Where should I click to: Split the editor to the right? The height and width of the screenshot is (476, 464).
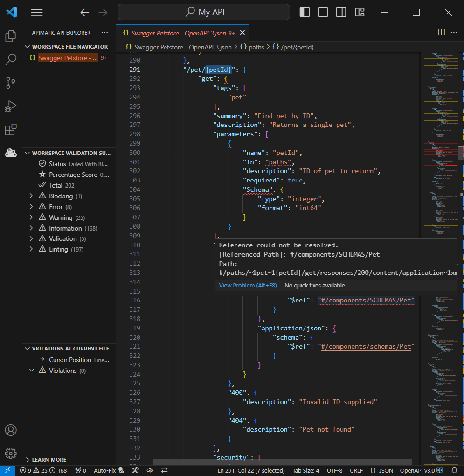441,33
